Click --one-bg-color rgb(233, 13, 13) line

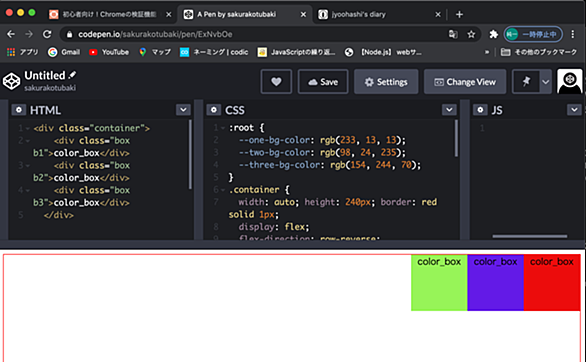click(x=322, y=140)
